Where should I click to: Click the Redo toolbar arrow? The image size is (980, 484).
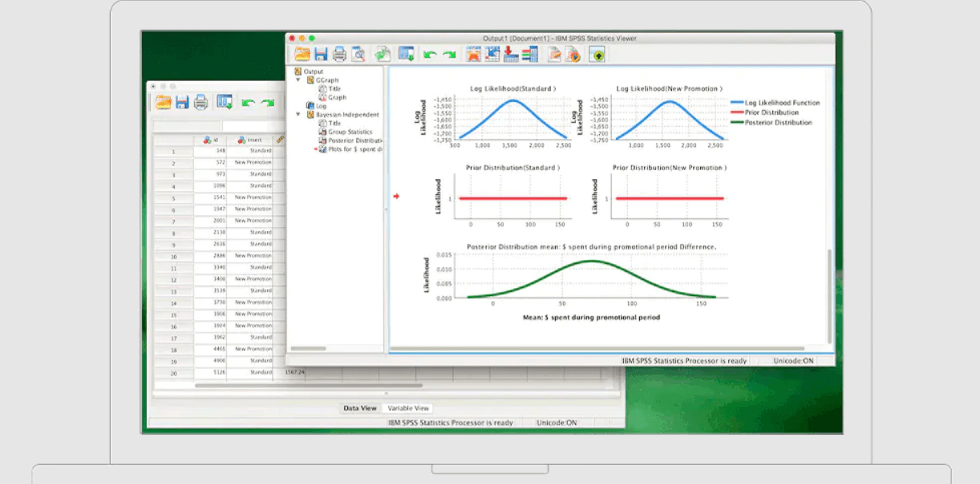447,54
